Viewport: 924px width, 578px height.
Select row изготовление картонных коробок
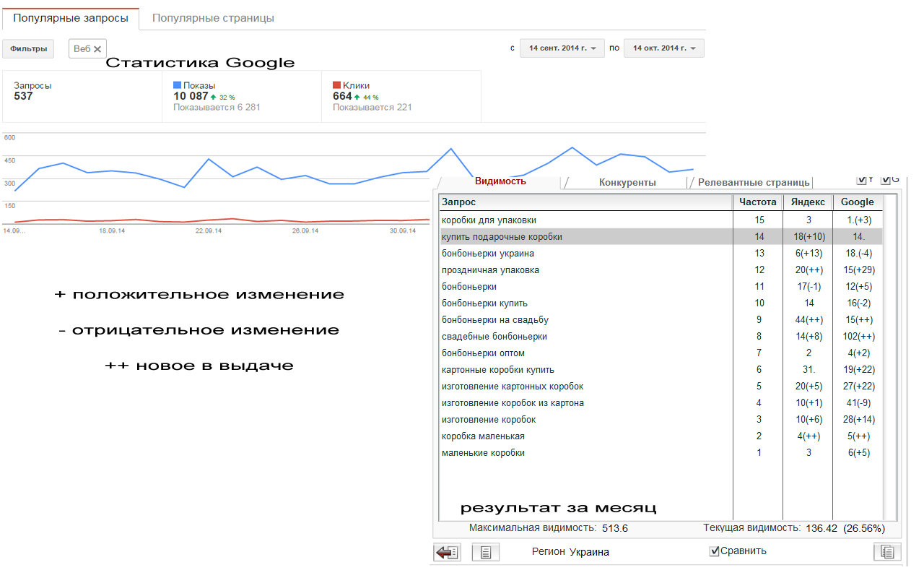pos(661,386)
